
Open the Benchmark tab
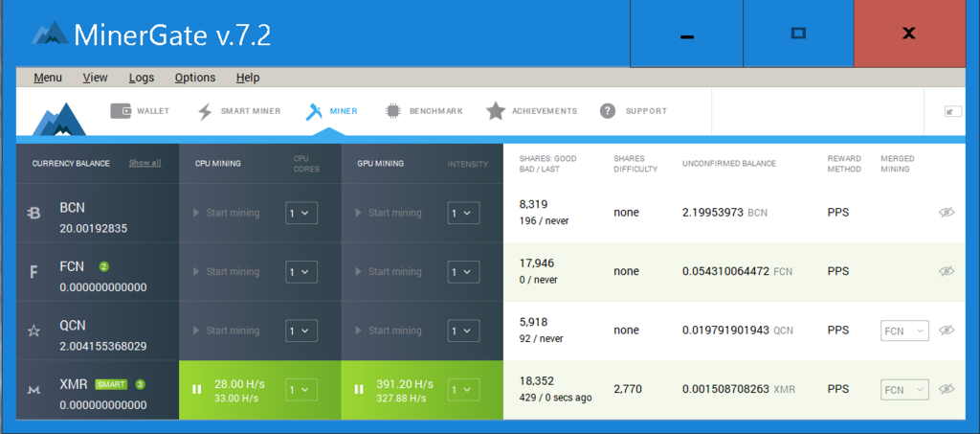click(424, 111)
